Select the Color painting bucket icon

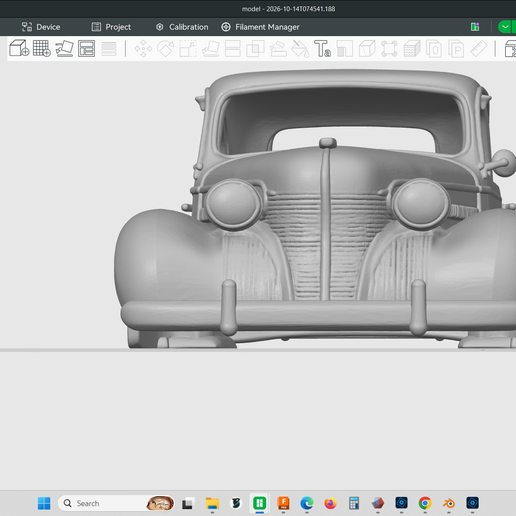tap(300, 49)
